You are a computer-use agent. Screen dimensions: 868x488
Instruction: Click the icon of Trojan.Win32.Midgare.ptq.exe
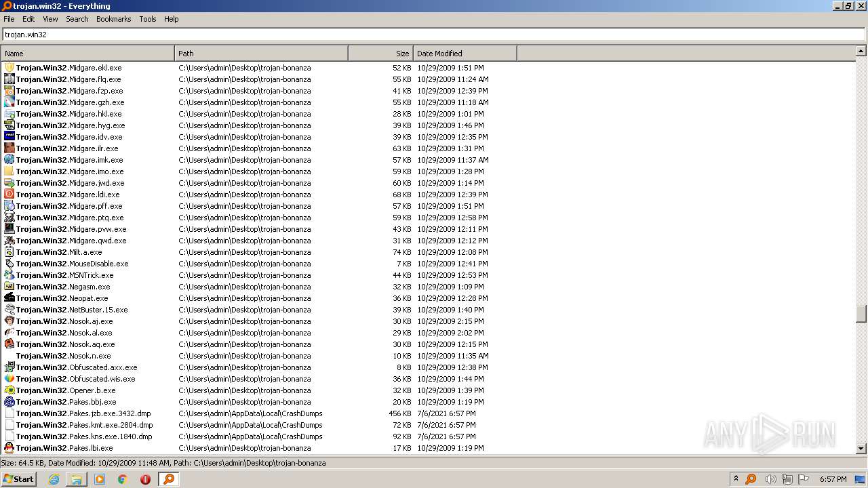coord(9,218)
